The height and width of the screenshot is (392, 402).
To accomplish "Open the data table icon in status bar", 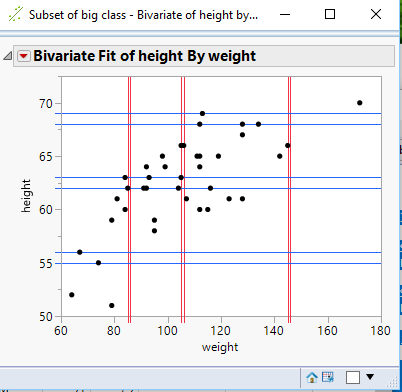I will click(328, 377).
